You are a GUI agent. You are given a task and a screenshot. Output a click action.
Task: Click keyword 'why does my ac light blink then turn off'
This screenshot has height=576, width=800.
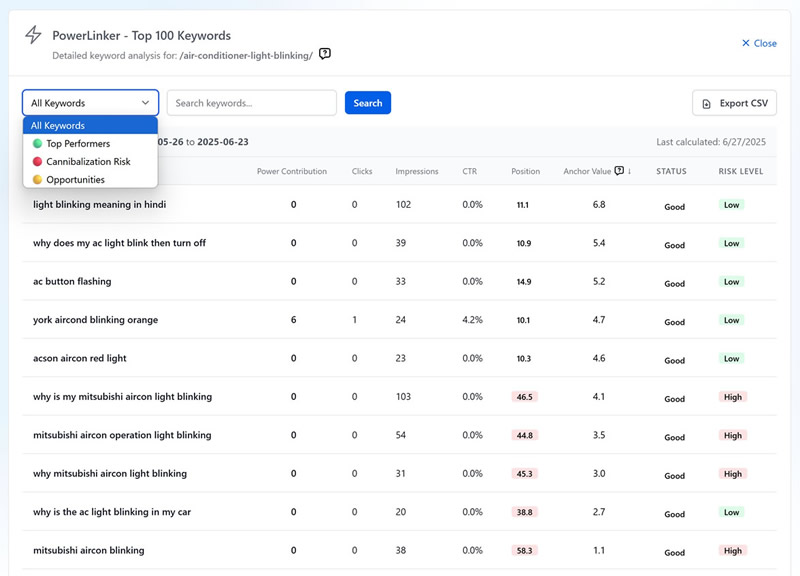point(119,243)
